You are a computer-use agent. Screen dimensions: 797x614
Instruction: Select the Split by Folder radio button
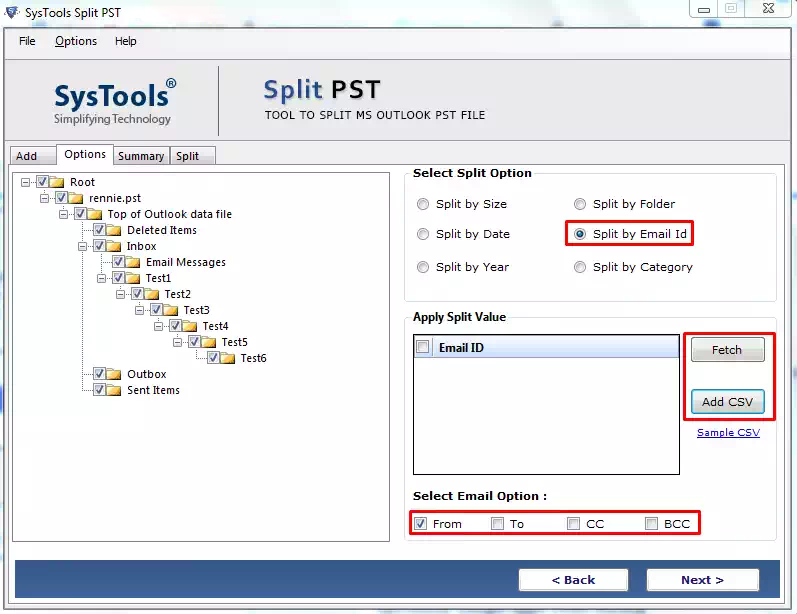coord(580,204)
